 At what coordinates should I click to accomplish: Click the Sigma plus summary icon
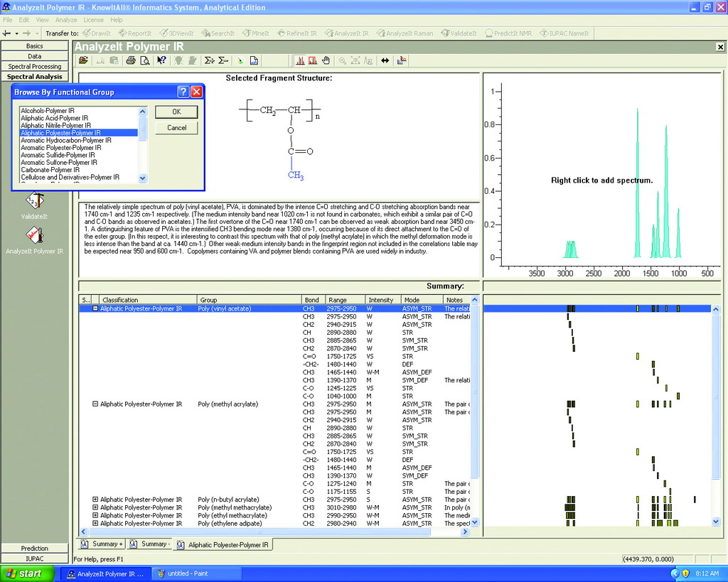(210, 60)
